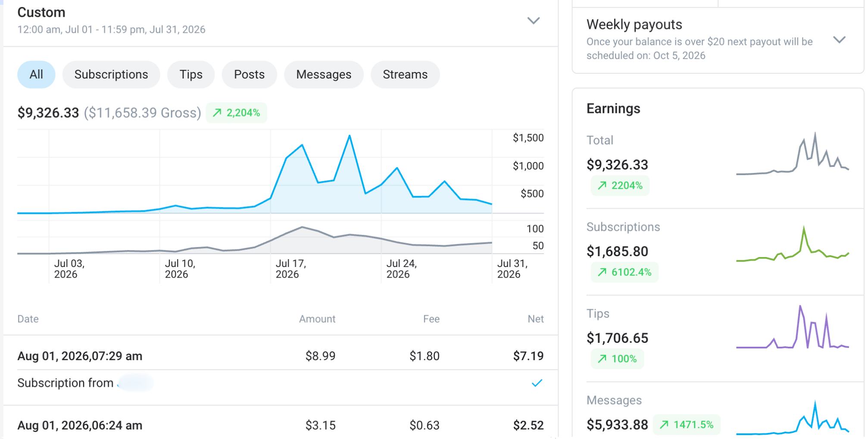
Task: Switch to the Messages filter tab
Action: click(324, 75)
